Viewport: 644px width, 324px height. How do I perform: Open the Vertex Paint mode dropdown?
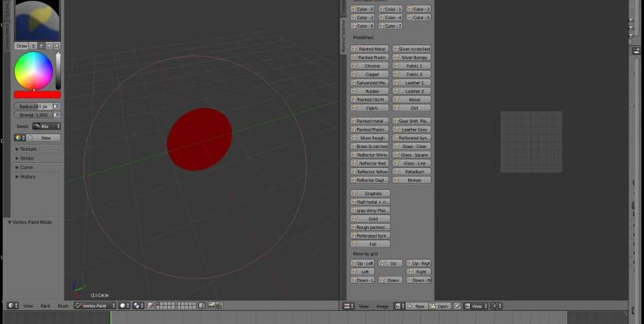[95, 306]
